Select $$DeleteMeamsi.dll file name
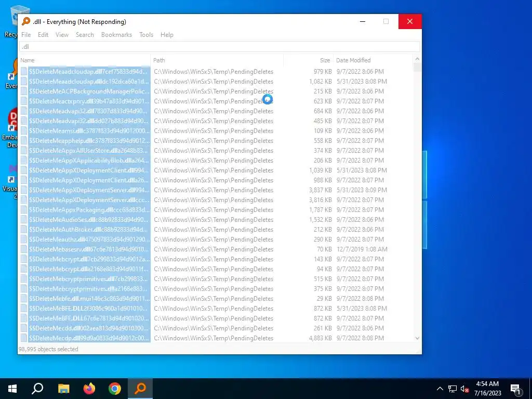This screenshot has width=532, height=399. click(x=89, y=130)
